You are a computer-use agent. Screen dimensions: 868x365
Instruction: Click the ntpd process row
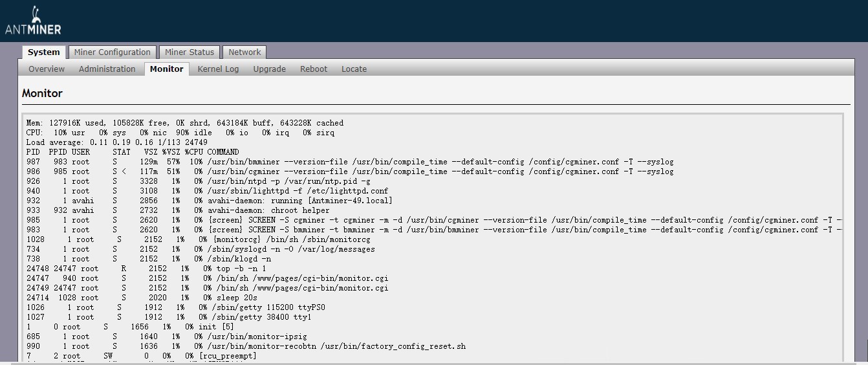point(198,181)
